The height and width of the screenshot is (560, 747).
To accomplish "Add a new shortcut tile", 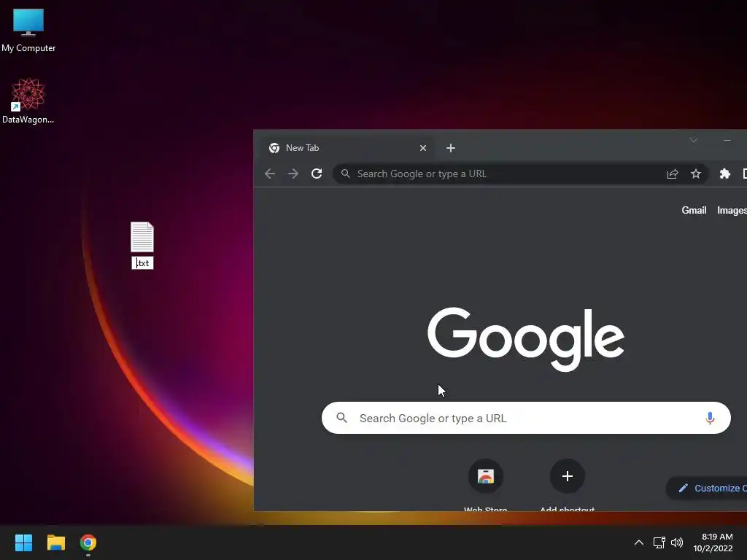I will click(567, 485).
